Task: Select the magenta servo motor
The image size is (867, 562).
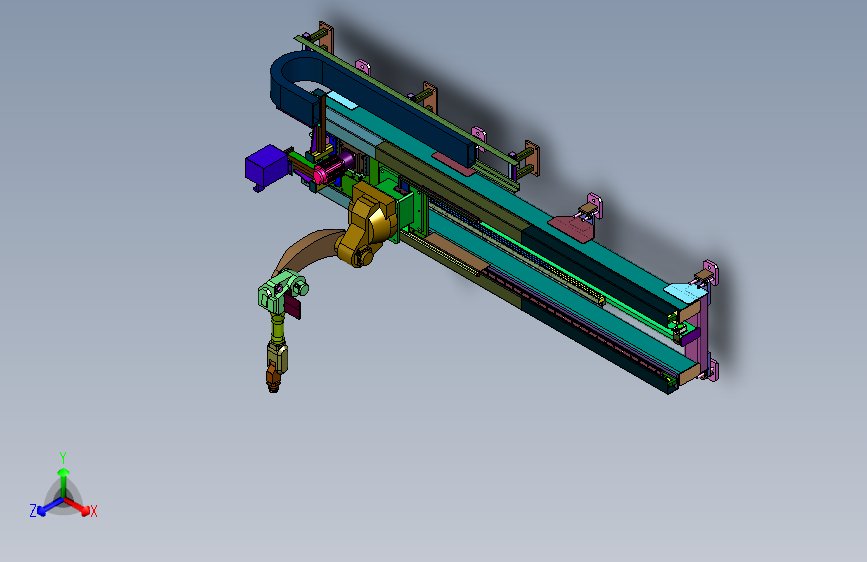Action: [x=333, y=168]
